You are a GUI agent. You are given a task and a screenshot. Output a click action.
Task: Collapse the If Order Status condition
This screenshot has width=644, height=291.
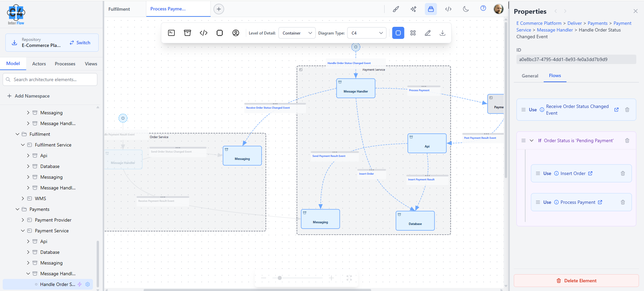(x=532, y=140)
